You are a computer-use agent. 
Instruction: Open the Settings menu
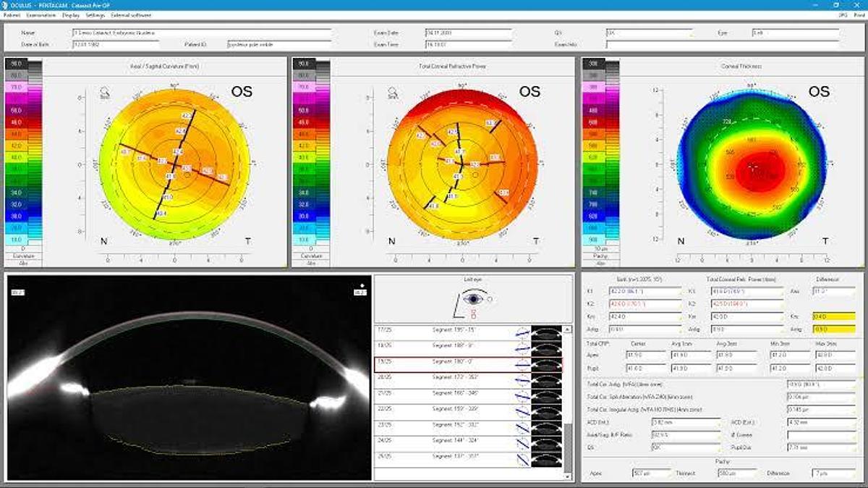click(95, 14)
